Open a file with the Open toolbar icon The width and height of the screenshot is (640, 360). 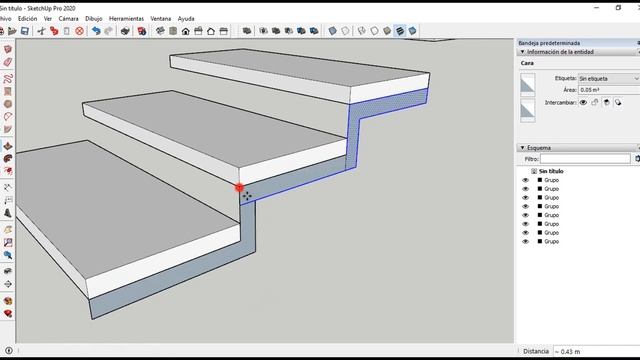tap(12, 31)
